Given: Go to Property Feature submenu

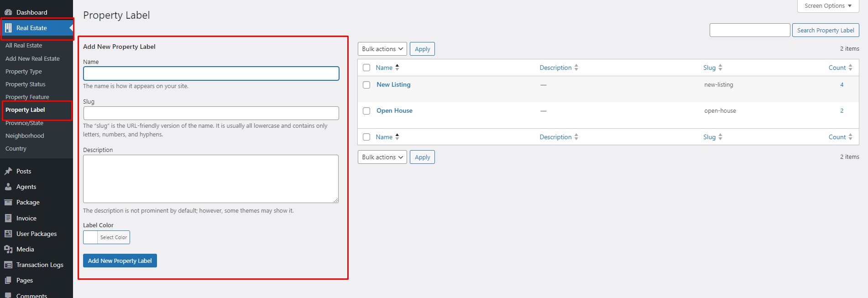Looking at the screenshot, I should (x=27, y=97).
